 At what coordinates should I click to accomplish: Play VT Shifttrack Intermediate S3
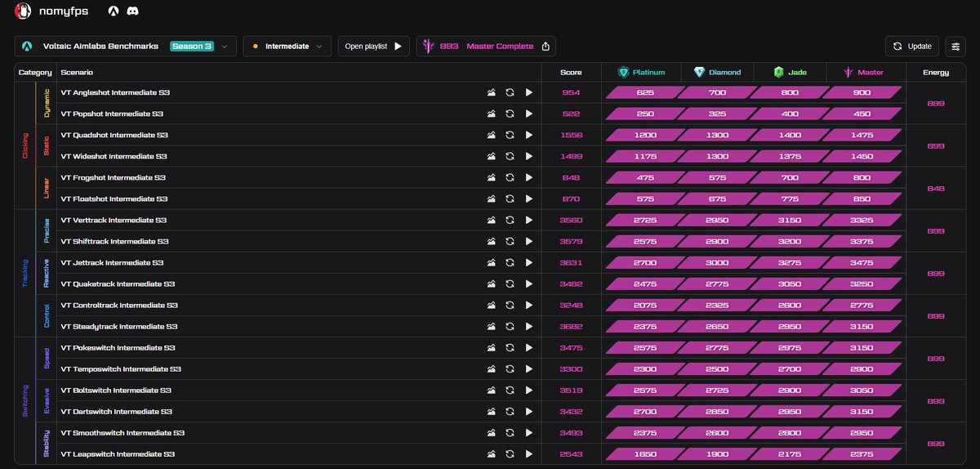[x=528, y=241]
